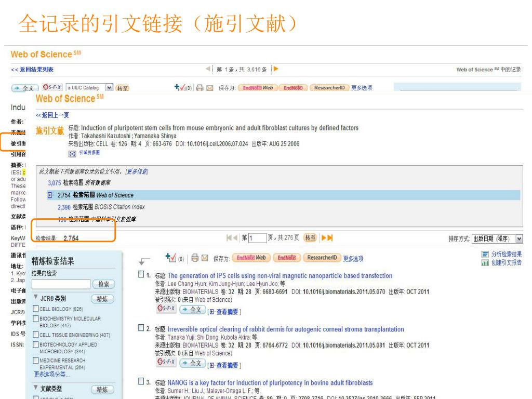Screen dimensions: 532x399
Task: Check BIOTECHNOLOGY APPLIED MICROBIOLOGY filter
Action: pyautogui.click(x=36, y=344)
